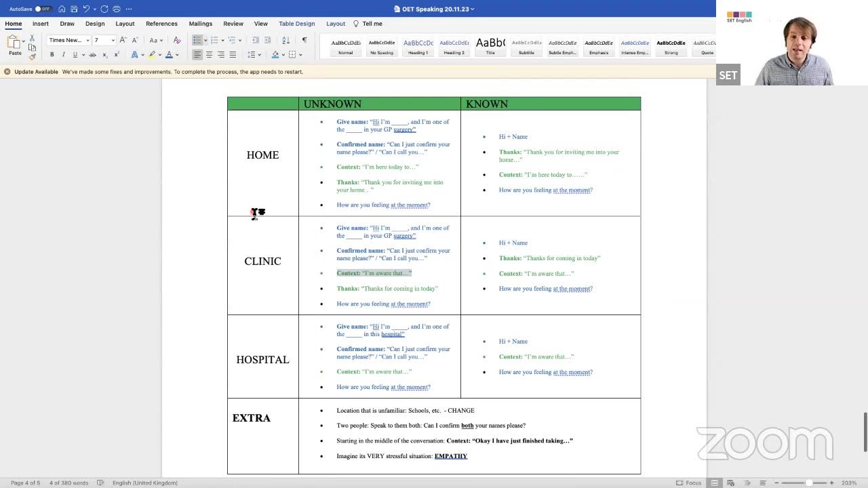
Task: Apply the No Spacing style
Action: pos(382,46)
